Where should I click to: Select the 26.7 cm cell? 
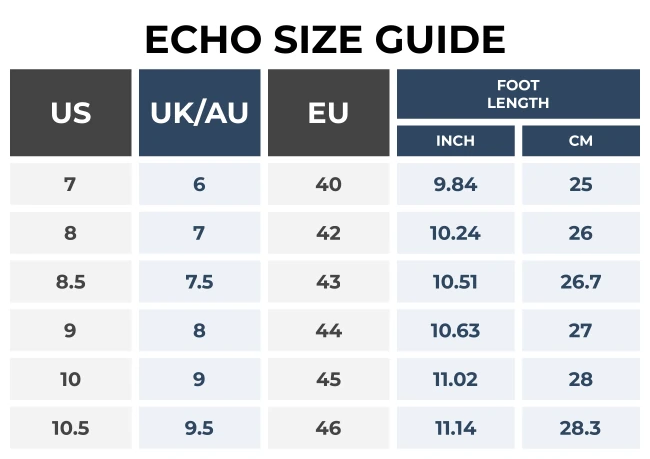[581, 282]
